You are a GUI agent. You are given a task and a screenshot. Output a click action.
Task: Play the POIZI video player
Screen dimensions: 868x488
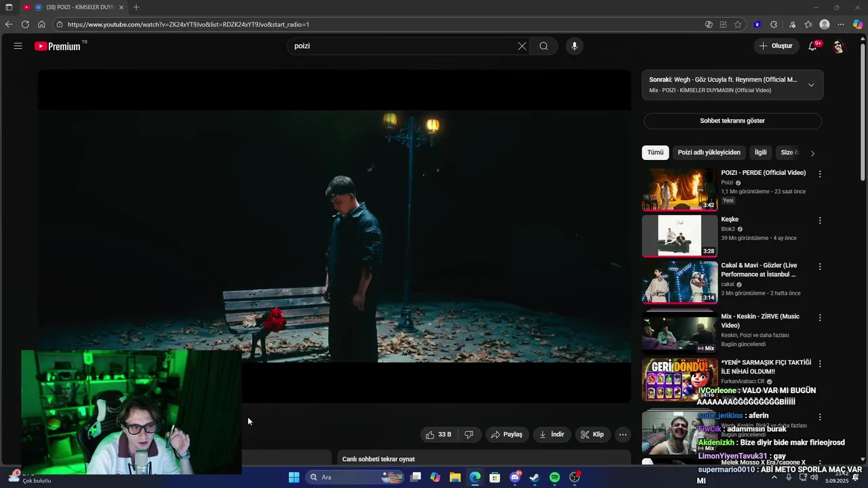[334, 236]
